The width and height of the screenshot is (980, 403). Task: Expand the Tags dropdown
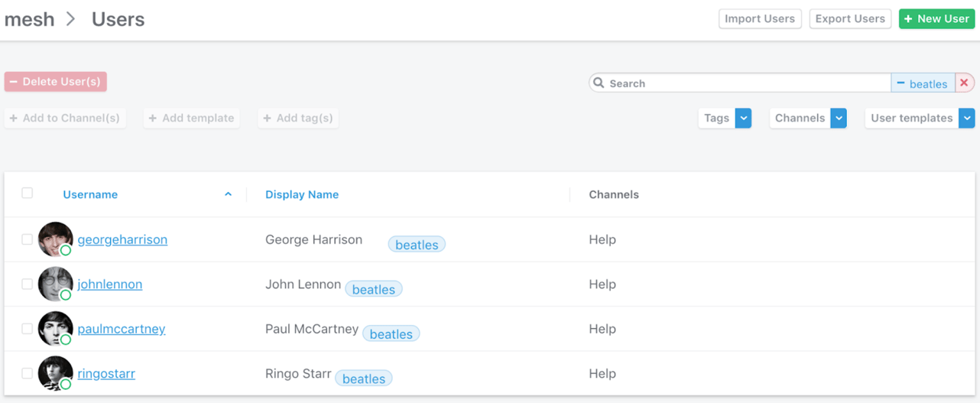743,118
